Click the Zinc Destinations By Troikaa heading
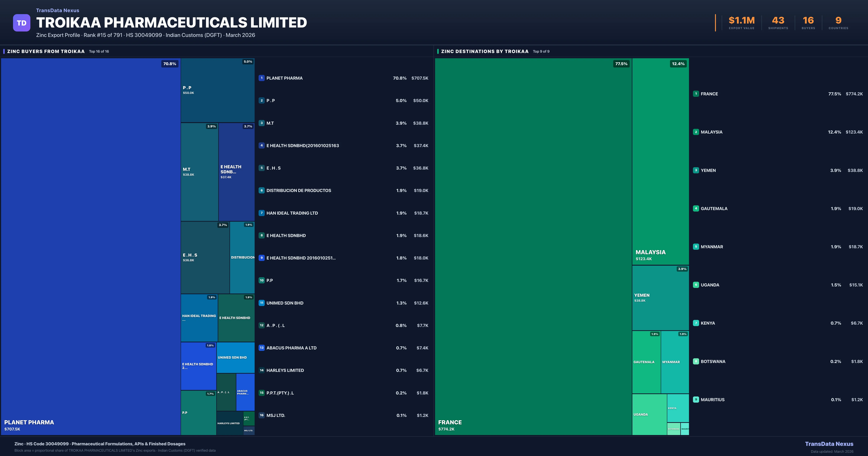 485,51
